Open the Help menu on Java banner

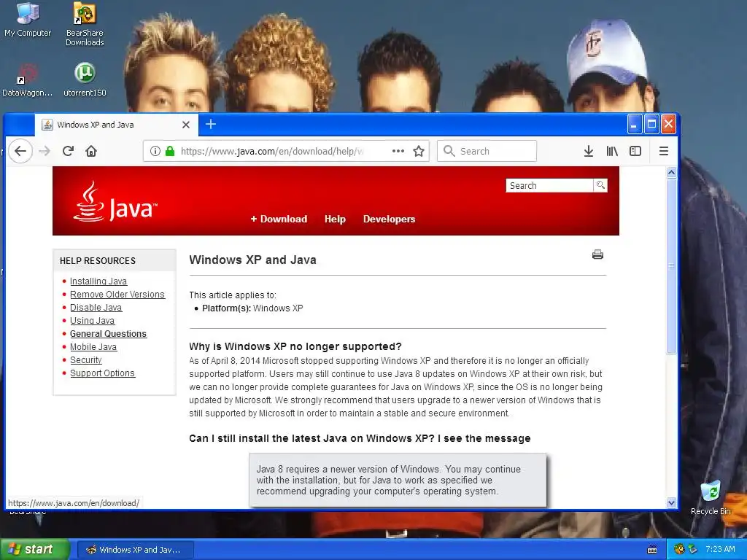click(x=335, y=219)
